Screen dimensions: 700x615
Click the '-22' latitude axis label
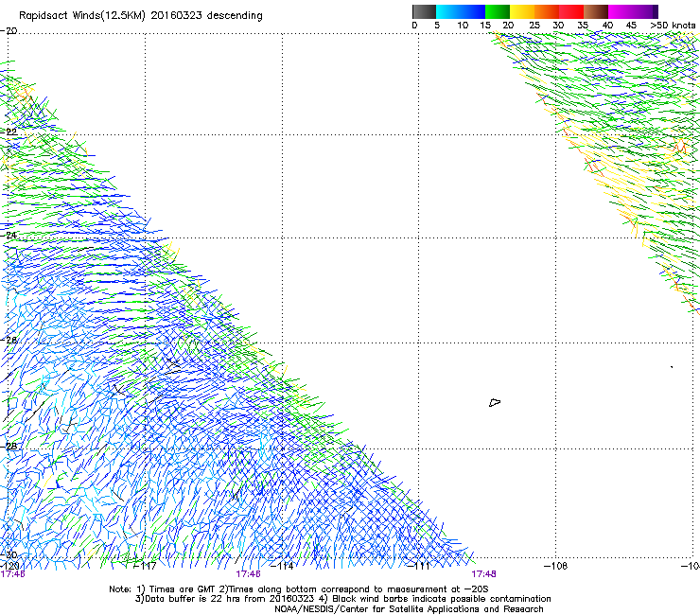(9, 132)
